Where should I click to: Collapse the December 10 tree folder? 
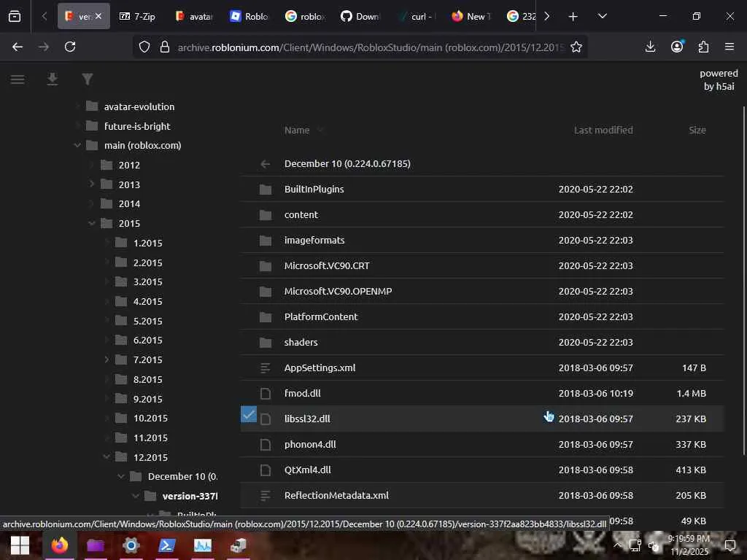(x=121, y=476)
